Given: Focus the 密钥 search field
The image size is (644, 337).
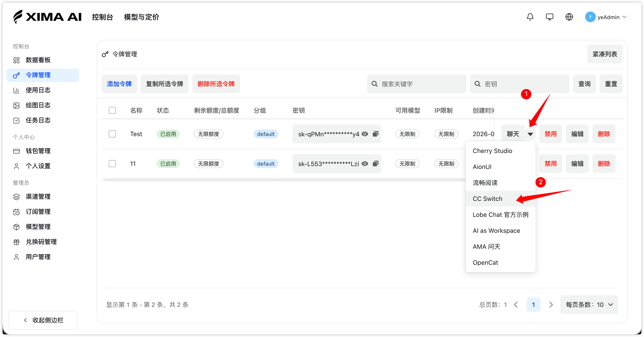Looking at the screenshot, I should point(520,84).
